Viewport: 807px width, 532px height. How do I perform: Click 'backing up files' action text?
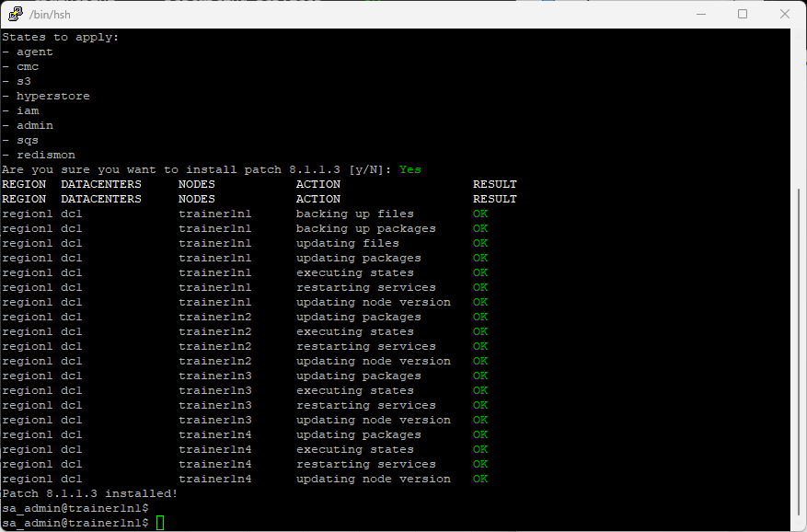[354, 214]
